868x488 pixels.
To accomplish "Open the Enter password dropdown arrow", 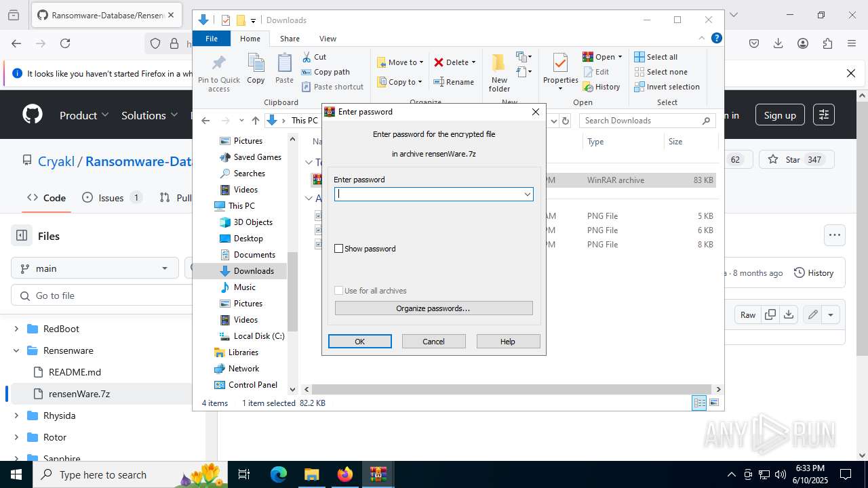I will tap(527, 195).
